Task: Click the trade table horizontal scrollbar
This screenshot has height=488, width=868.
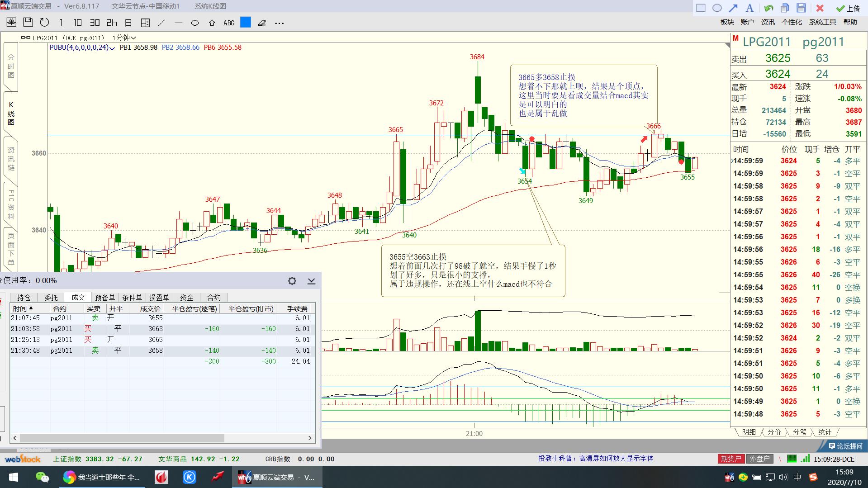Action: pyautogui.click(x=122, y=438)
